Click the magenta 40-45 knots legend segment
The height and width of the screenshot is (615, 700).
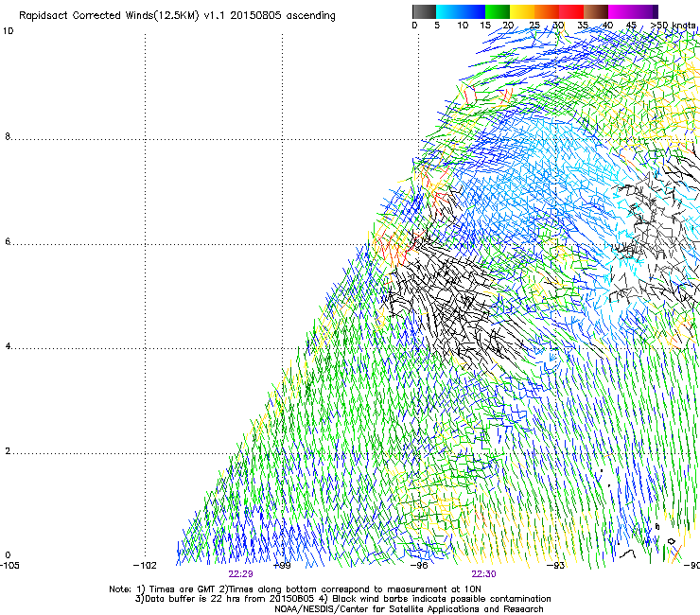pos(621,11)
